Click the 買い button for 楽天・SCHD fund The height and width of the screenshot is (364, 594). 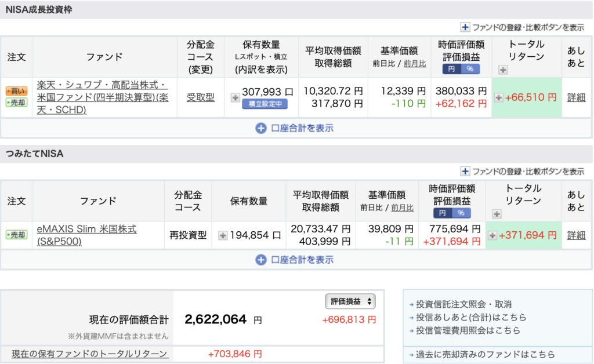point(16,91)
